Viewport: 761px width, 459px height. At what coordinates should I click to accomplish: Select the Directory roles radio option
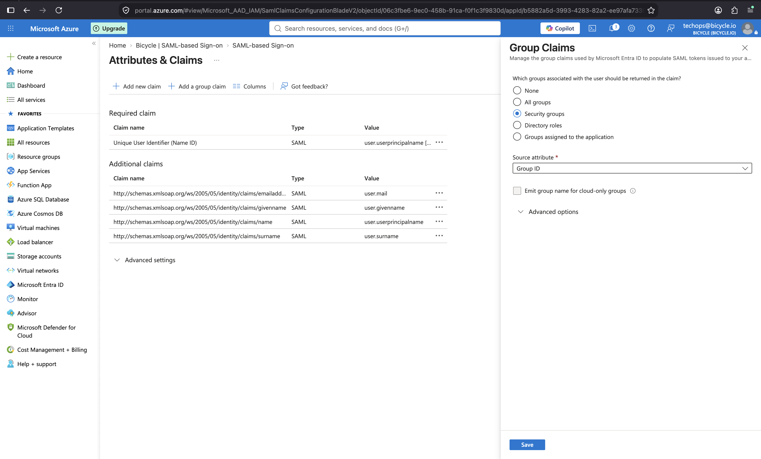click(x=517, y=125)
